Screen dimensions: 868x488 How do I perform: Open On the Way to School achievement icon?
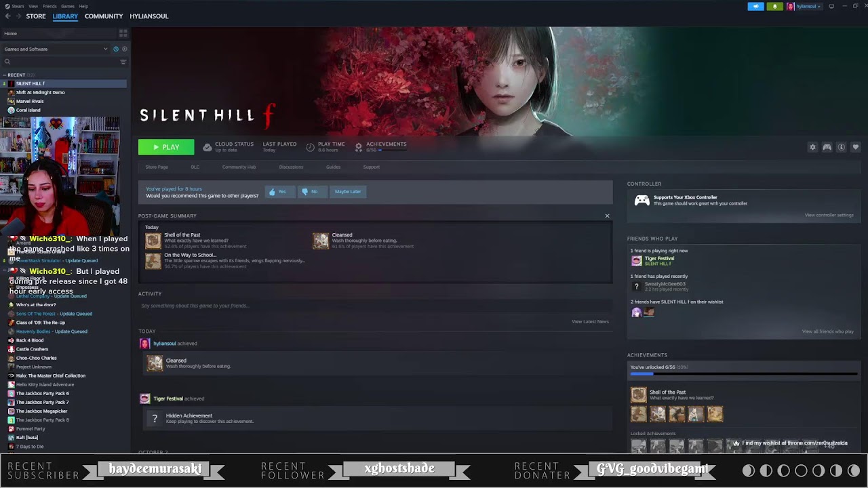pyautogui.click(x=153, y=261)
